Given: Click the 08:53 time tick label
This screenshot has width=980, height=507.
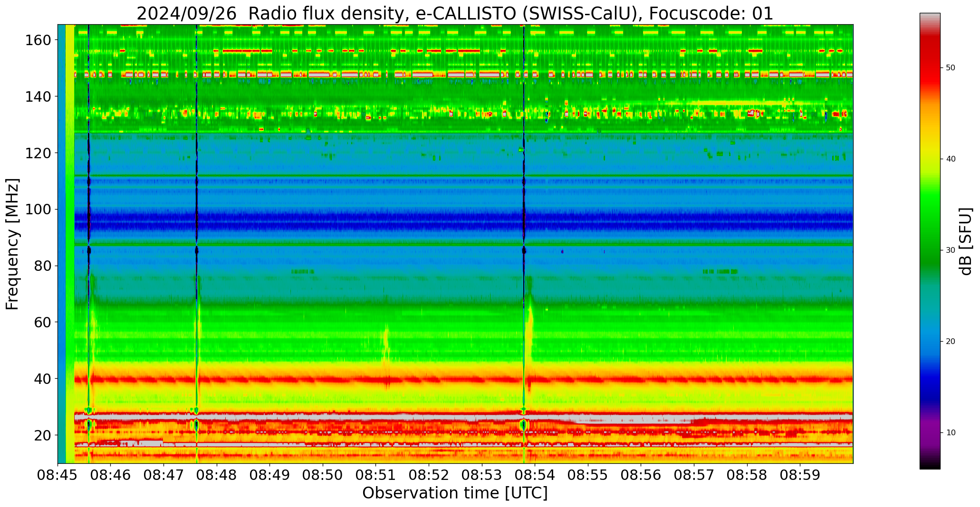Looking at the screenshot, I should point(482,475).
